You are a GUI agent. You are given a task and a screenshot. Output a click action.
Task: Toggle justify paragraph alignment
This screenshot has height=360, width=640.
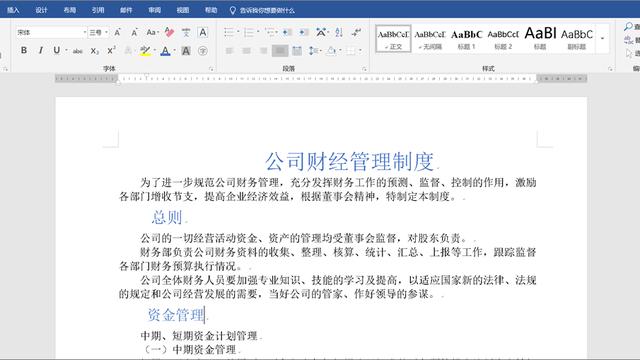click(280, 51)
